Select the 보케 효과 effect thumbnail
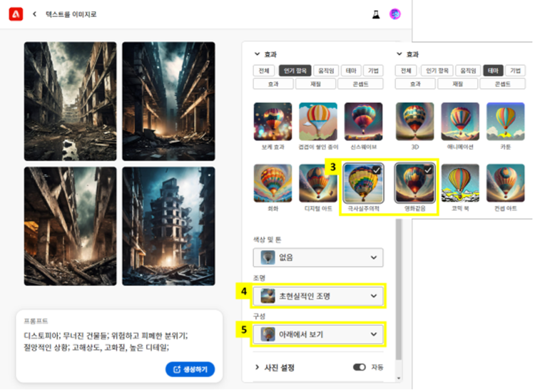The width and height of the screenshot is (535, 392). pos(272,122)
